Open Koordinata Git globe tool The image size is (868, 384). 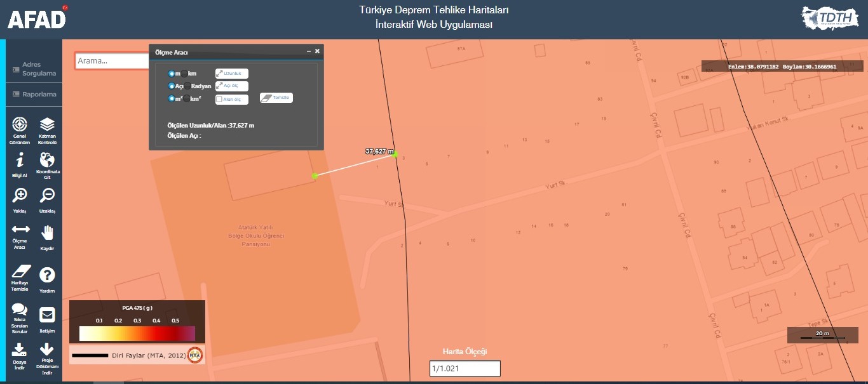click(x=48, y=166)
